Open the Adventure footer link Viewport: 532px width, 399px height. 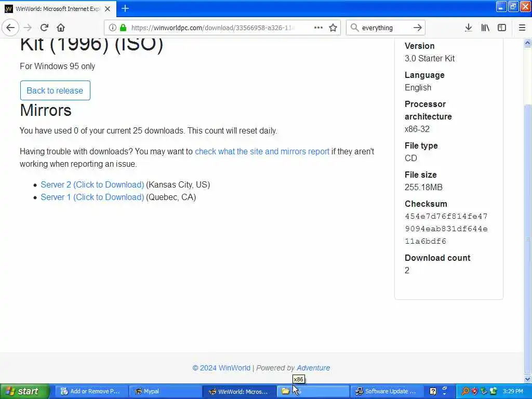[313, 368]
